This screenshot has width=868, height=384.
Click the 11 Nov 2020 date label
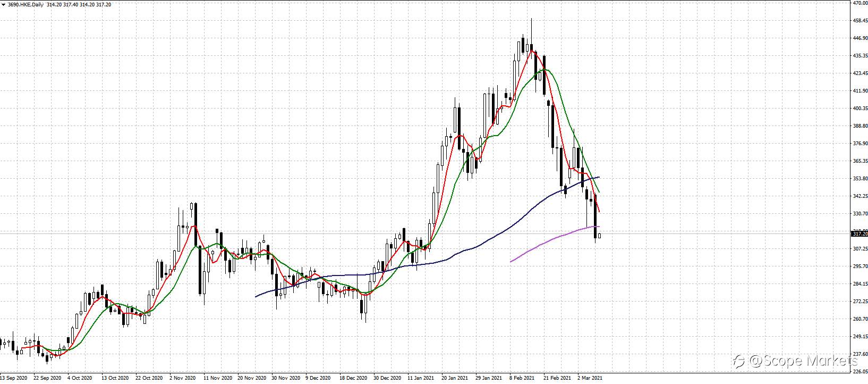tap(217, 379)
